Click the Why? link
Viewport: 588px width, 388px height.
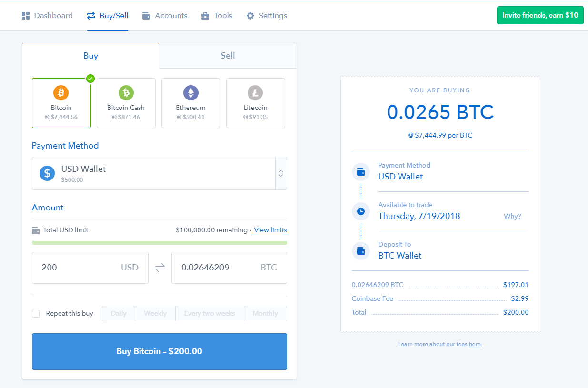pyautogui.click(x=512, y=216)
